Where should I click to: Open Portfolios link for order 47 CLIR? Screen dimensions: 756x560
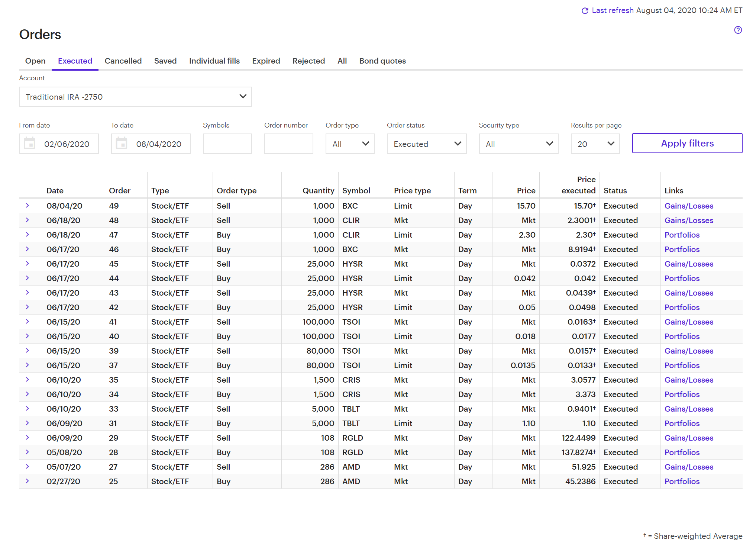[x=682, y=235]
